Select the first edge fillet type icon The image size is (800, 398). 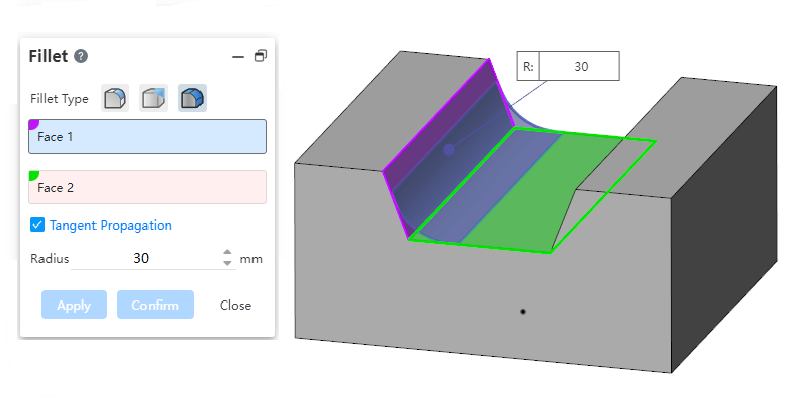click(x=115, y=98)
